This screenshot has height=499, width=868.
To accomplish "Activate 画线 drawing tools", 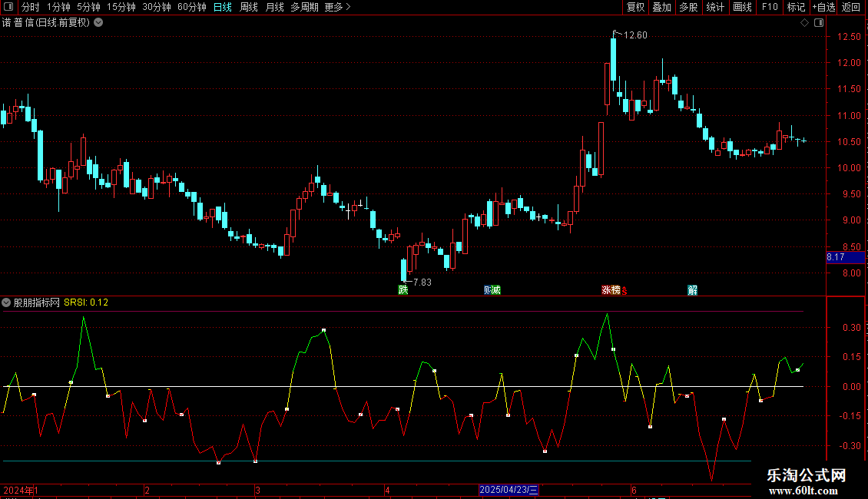I will tap(742, 7).
